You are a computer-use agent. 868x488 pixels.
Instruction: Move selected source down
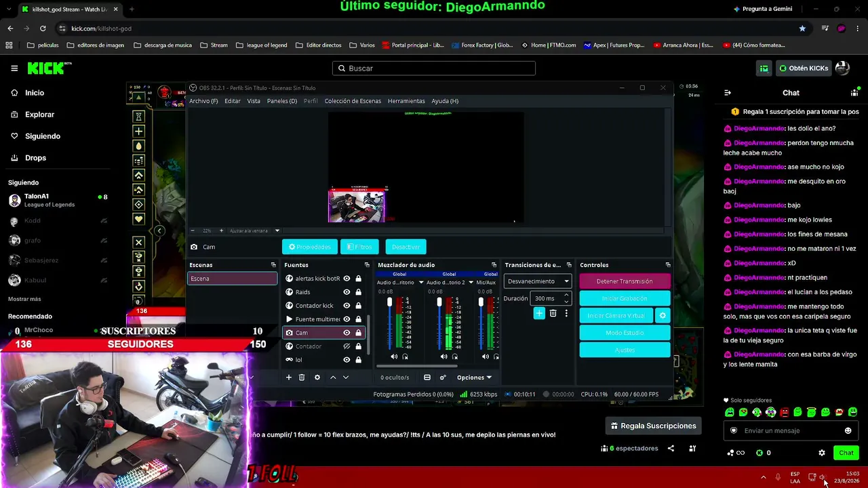click(346, 378)
